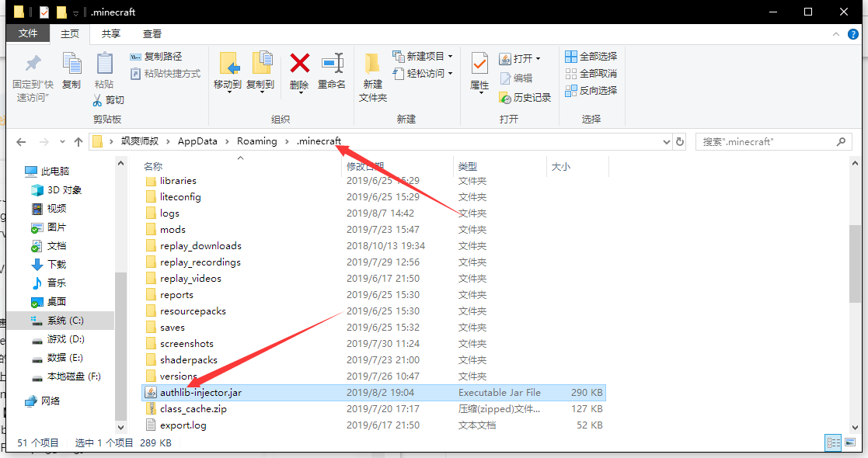Image resolution: width=868 pixels, height=458 pixels.
Task: Click the Rename (重命名) ribbon icon
Action: (332, 64)
